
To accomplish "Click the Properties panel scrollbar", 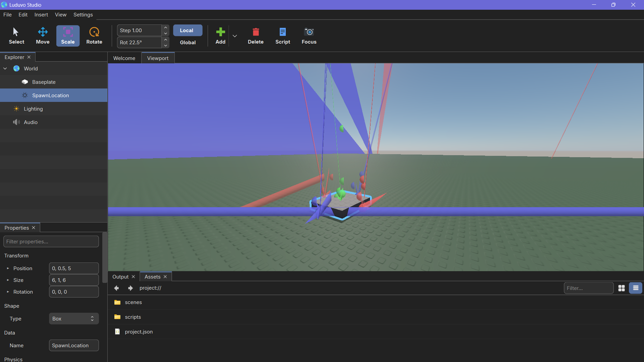I will (x=105, y=257).
